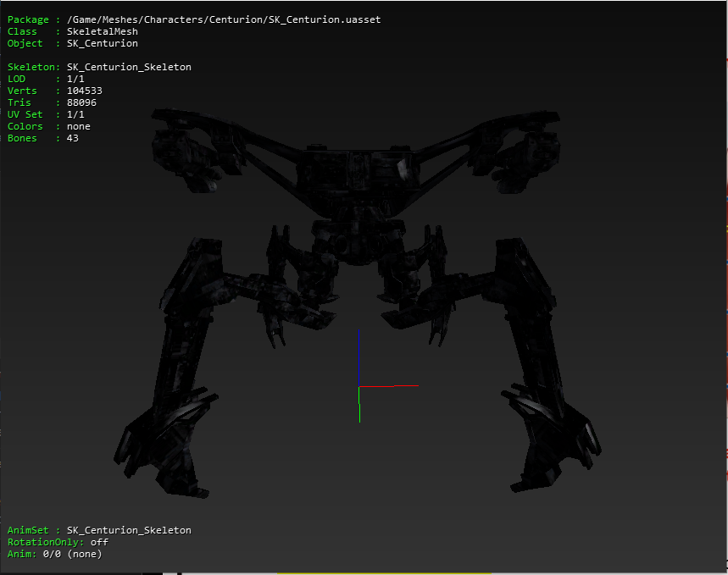This screenshot has height=575, width=728.
Task: Click the Tris count 88096
Action: point(81,102)
